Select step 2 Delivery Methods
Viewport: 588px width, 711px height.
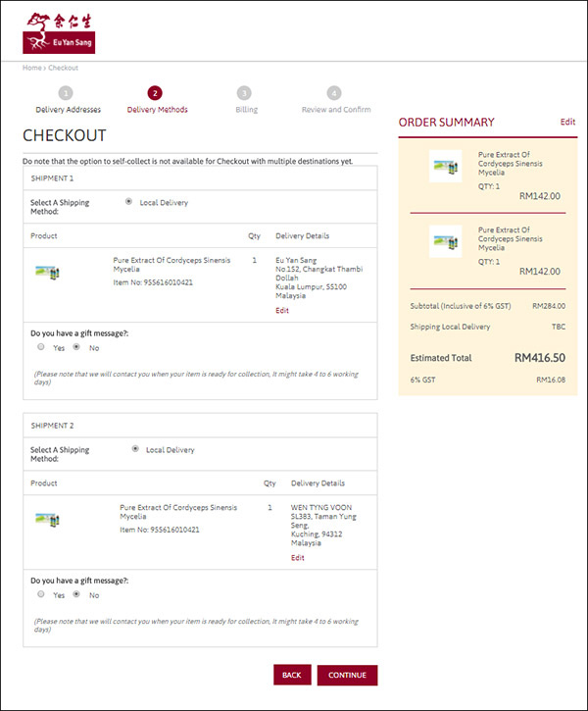157,100
